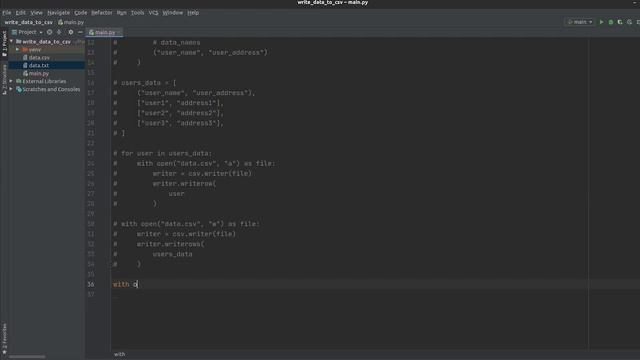This screenshot has height=360, width=640.
Task: Close the main.py editor tab
Action: [119, 32]
